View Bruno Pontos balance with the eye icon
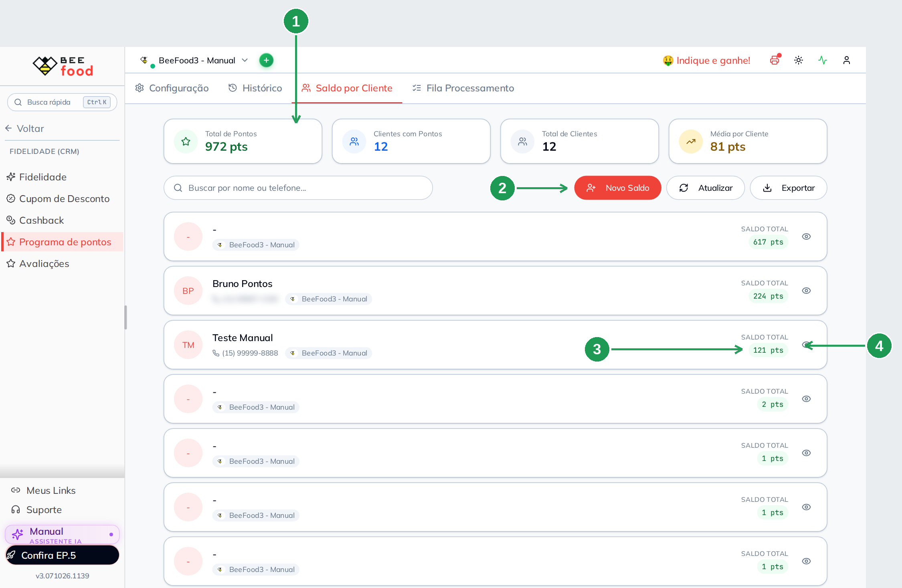The image size is (902, 588). 807,291
